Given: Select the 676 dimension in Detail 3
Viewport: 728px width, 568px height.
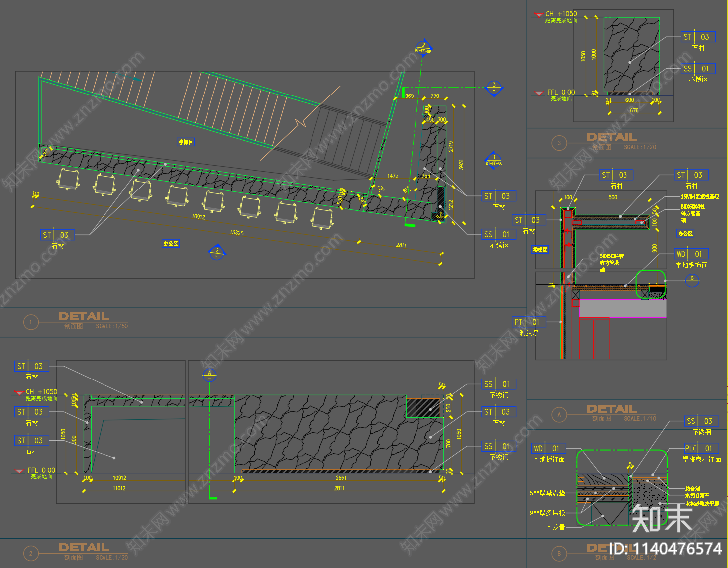Looking at the screenshot, I should 634,110.
